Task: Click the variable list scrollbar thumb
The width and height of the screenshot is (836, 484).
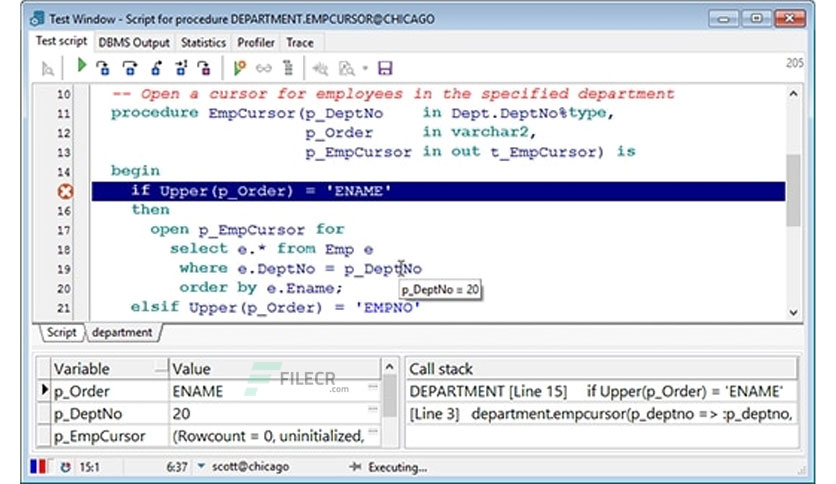Action: (x=390, y=396)
